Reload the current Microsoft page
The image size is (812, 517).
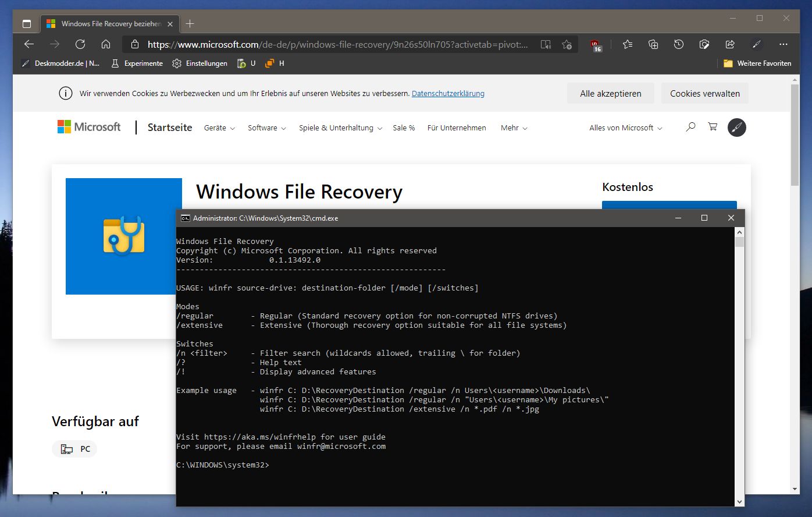[80, 44]
